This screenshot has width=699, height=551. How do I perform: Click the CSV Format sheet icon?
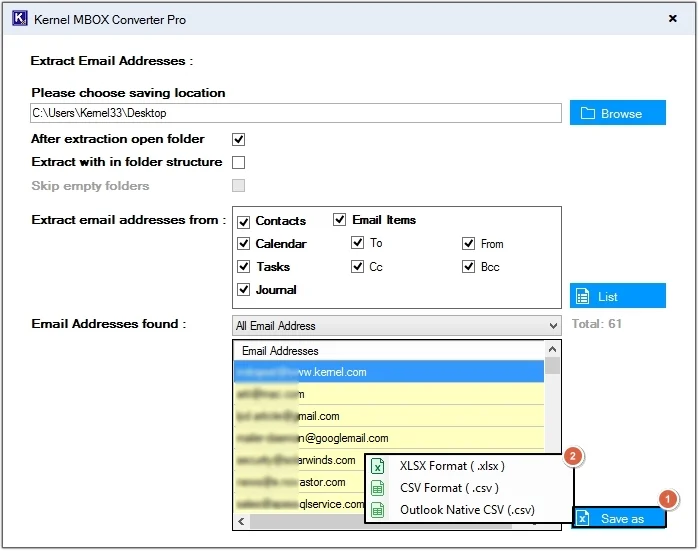(x=378, y=488)
